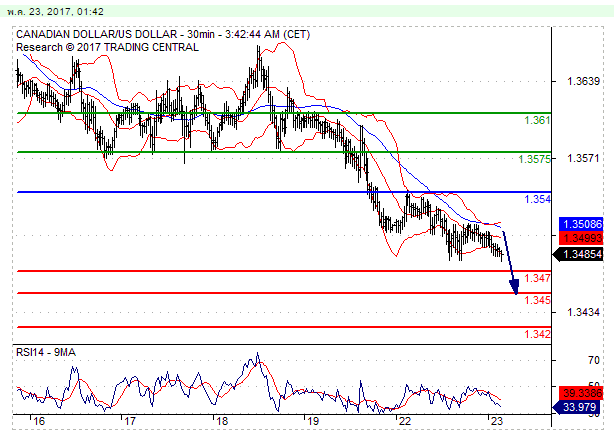
Task: Click date axis label 23
Action: (x=496, y=421)
